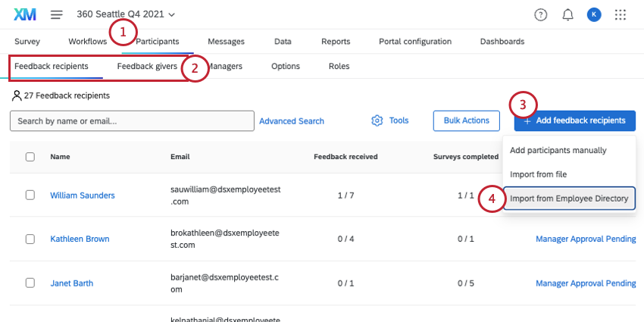Click the brokathleen@dsxemployeetest.com email cell
Image resolution: width=644 pixels, height=322 pixels.
pos(225,239)
